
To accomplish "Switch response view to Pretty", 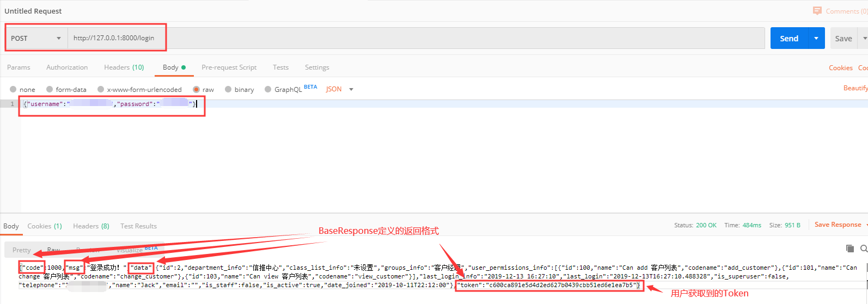I will [x=22, y=250].
